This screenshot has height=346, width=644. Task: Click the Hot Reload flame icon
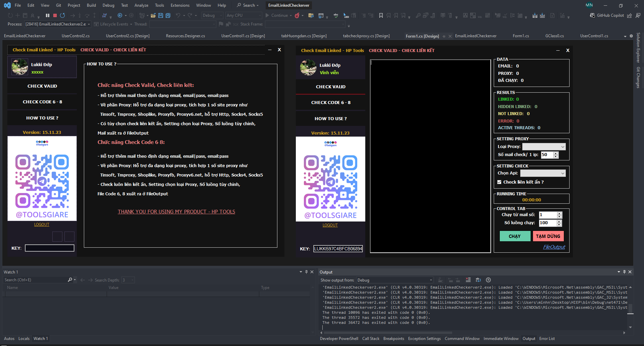[x=297, y=15]
